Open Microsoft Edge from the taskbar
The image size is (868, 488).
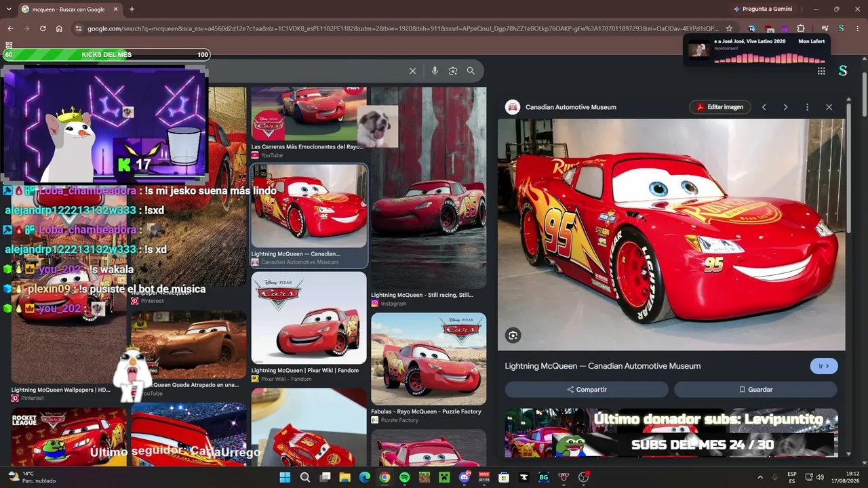coord(365,477)
